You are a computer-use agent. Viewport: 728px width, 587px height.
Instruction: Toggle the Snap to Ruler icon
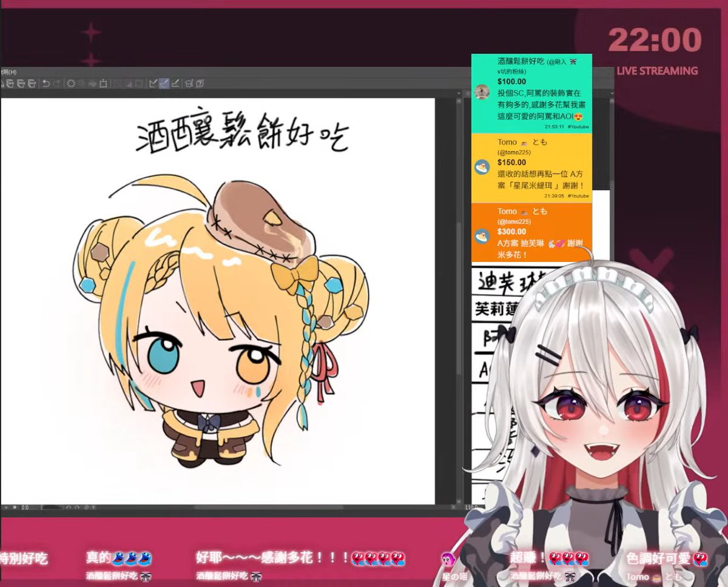(152, 83)
